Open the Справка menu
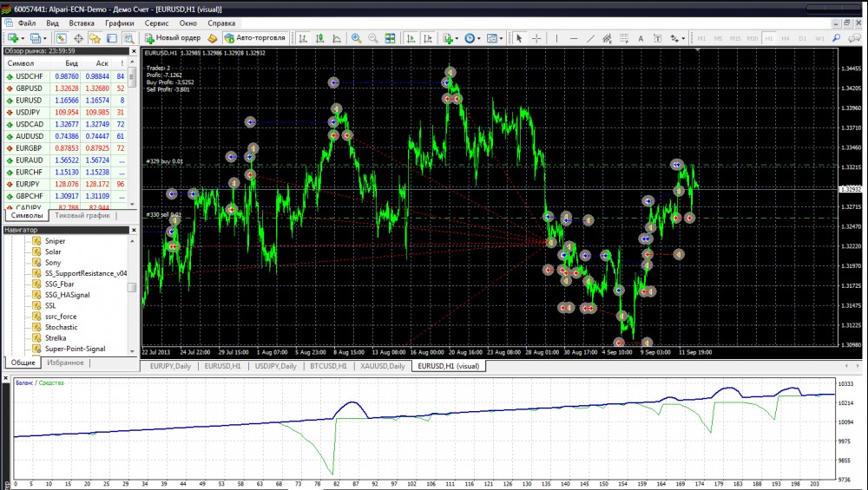This screenshot has height=490, width=868. tap(221, 23)
